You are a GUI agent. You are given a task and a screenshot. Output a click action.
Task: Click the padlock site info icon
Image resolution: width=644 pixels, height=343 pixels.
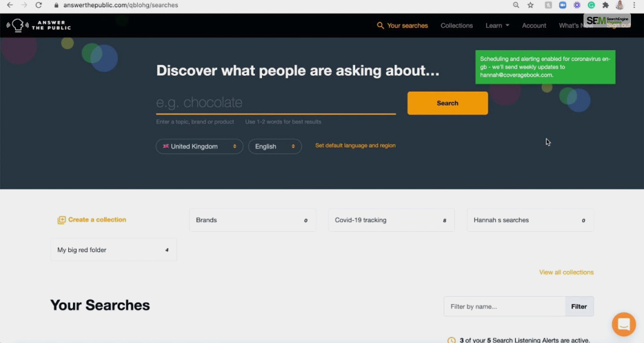56,5
